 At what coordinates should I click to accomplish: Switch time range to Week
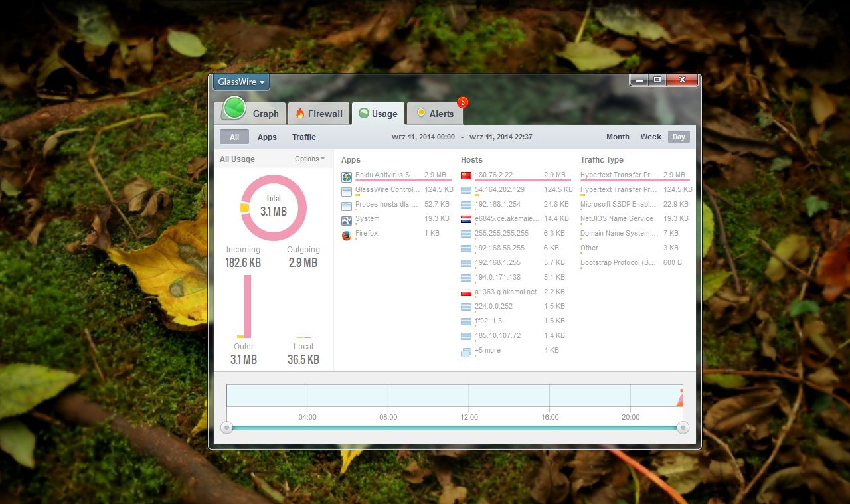651,137
